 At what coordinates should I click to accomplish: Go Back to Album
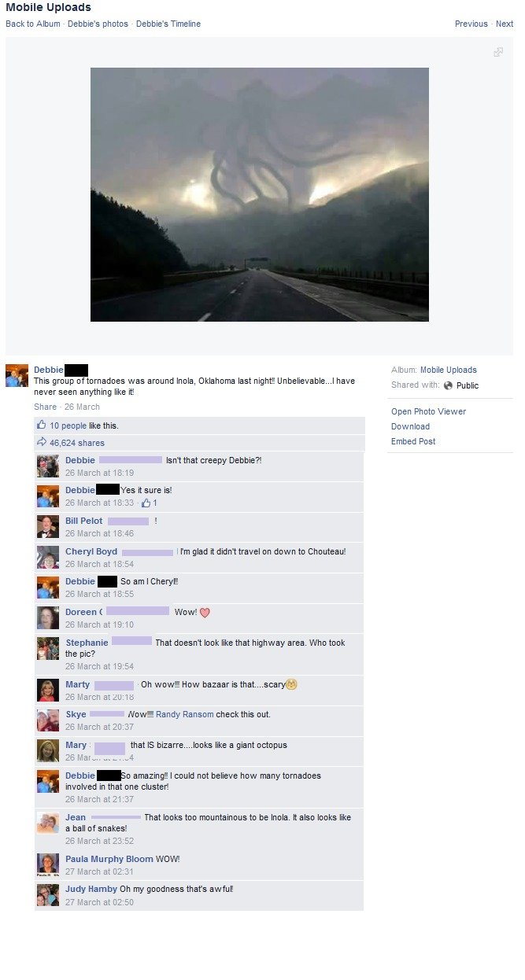pyautogui.click(x=33, y=24)
